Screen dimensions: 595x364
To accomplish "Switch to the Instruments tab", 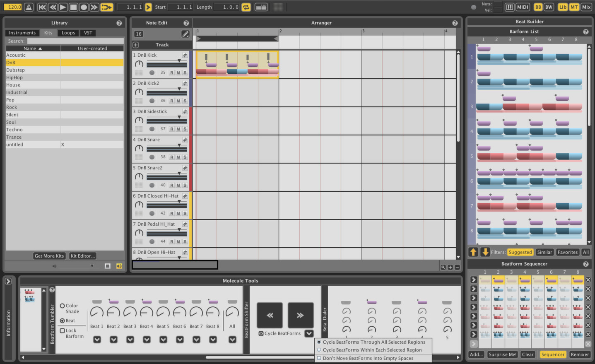I will 22,33.
